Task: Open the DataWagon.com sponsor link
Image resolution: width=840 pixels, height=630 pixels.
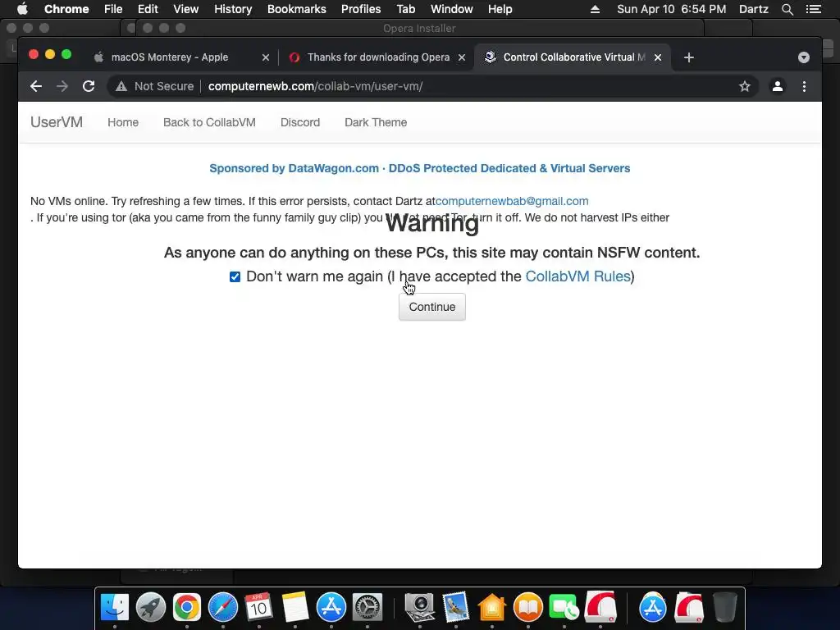Action: (x=419, y=168)
